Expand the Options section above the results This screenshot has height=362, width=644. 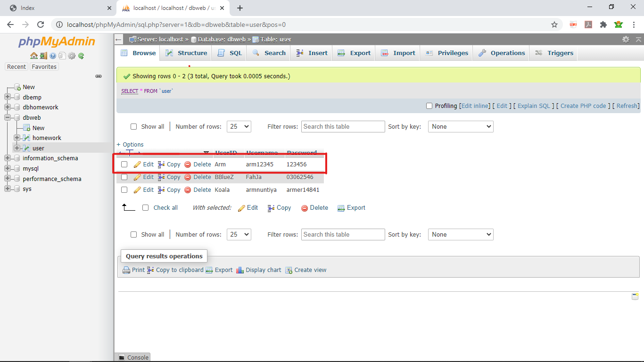point(131,144)
